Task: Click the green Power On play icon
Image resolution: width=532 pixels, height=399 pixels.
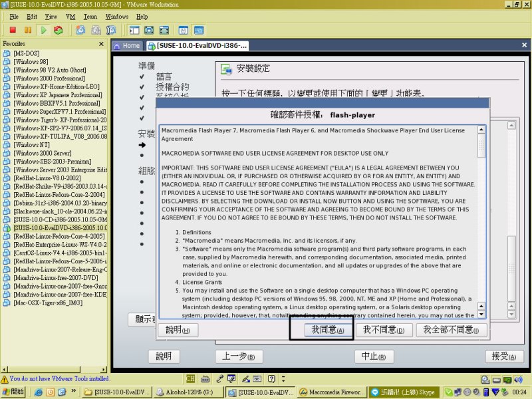Action: click(x=43, y=30)
